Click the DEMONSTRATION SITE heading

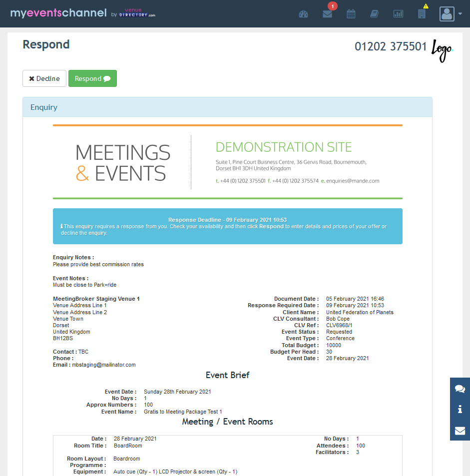point(284,147)
